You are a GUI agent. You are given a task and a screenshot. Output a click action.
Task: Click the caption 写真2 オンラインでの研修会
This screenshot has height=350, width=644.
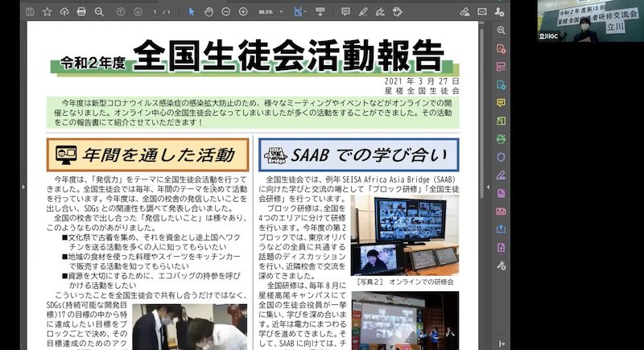coord(405,282)
